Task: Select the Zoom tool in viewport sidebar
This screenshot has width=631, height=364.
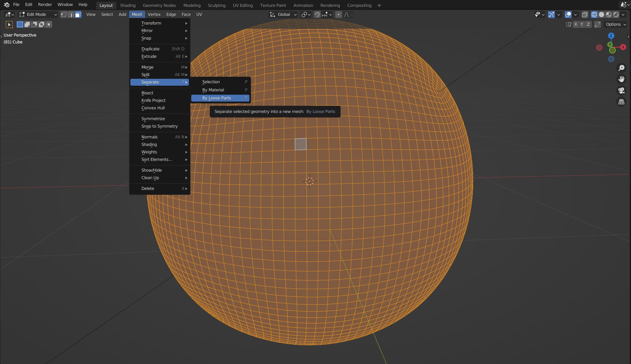Action: pyautogui.click(x=622, y=68)
